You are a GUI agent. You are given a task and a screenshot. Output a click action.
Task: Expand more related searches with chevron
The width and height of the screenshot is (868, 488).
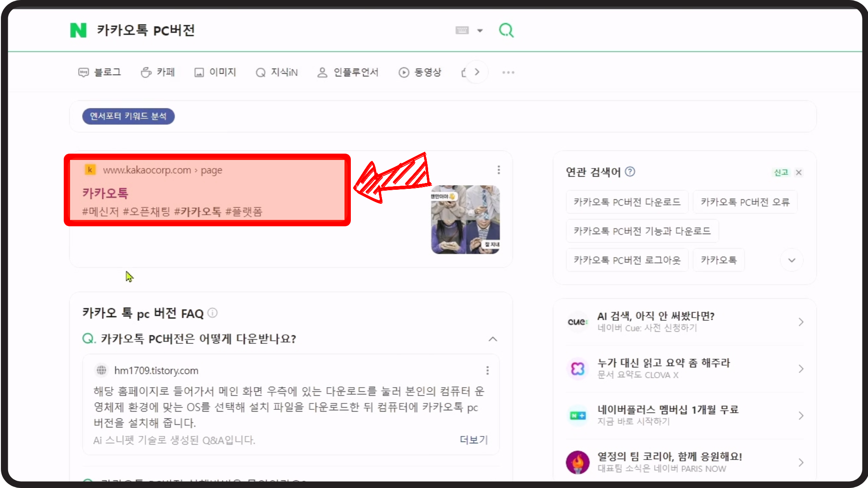[792, 260]
